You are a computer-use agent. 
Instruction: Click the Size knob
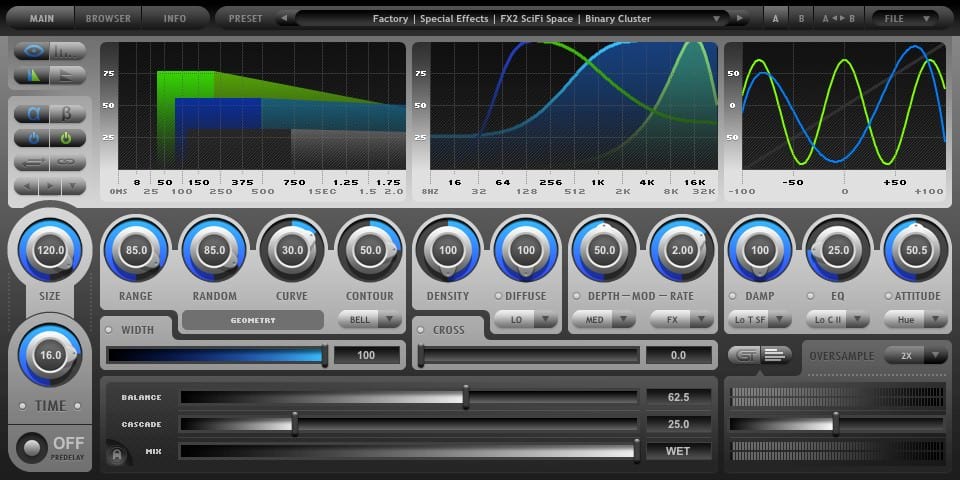point(50,250)
